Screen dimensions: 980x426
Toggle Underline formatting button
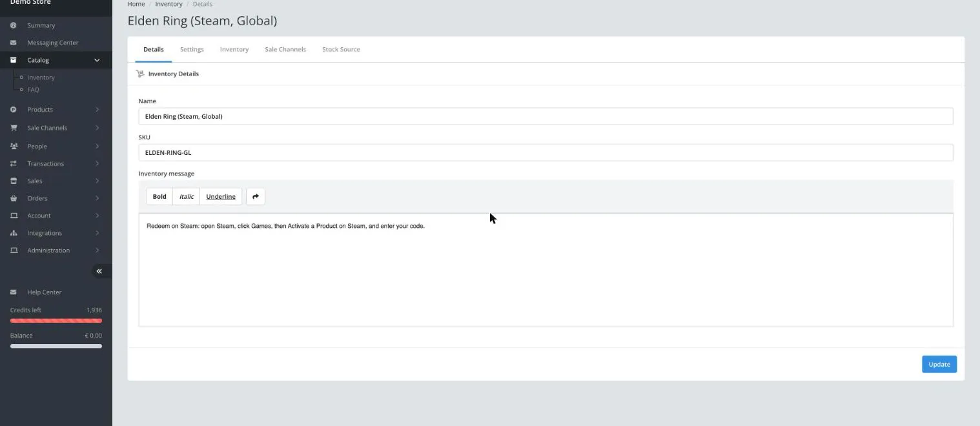221,196
